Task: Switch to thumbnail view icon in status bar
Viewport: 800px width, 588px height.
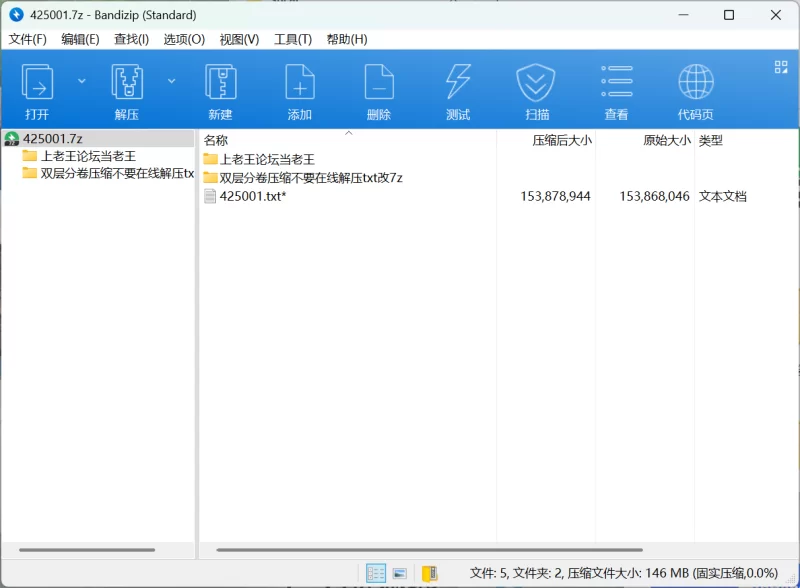Action: 400,574
